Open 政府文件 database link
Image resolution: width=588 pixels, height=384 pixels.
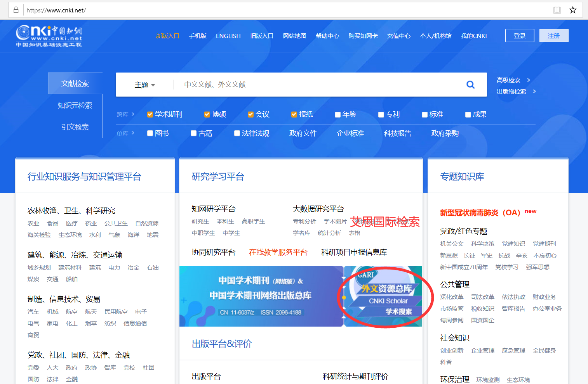point(303,133)
